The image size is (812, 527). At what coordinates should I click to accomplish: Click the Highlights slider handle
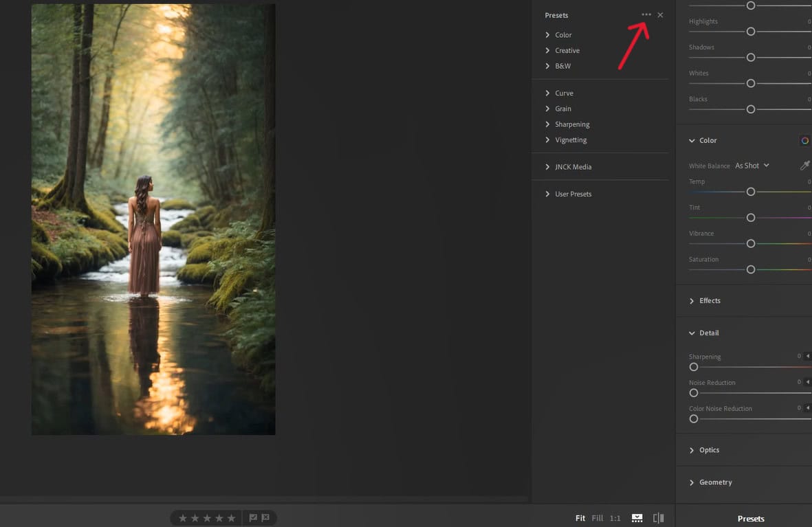[x=750, y=32]
